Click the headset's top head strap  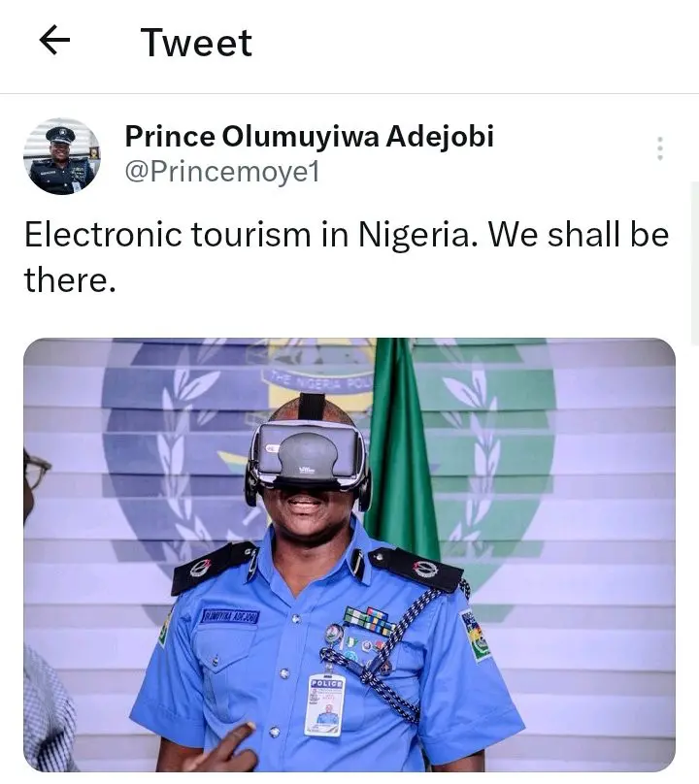[x=312, y=407]
